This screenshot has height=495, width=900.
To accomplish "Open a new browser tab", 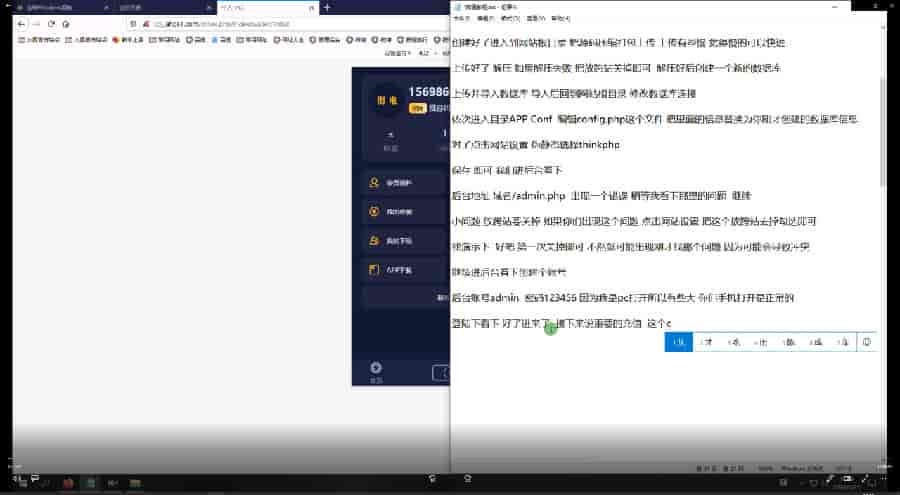I will (x=327, y=7).
